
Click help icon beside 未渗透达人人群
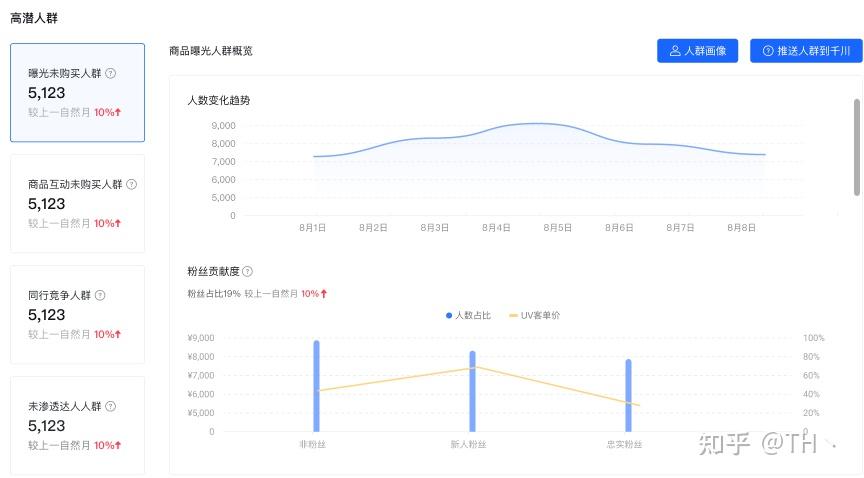click(x=111, y=406)
